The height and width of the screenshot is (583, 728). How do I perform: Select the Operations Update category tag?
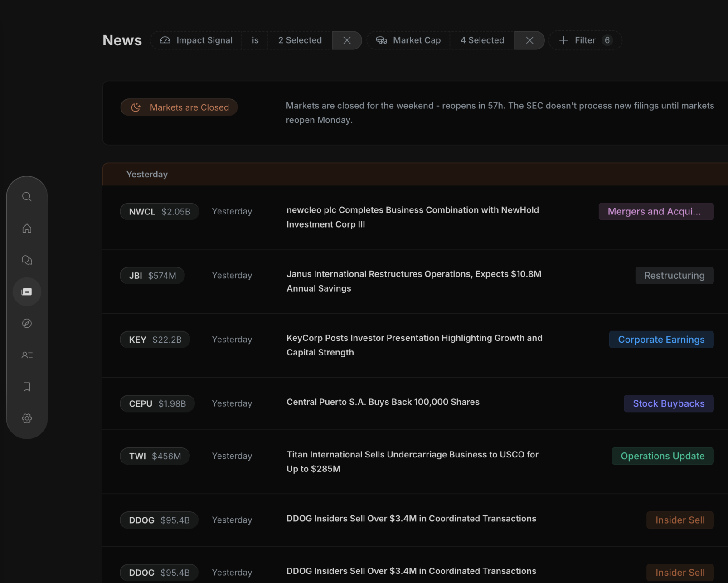(663, 456)
